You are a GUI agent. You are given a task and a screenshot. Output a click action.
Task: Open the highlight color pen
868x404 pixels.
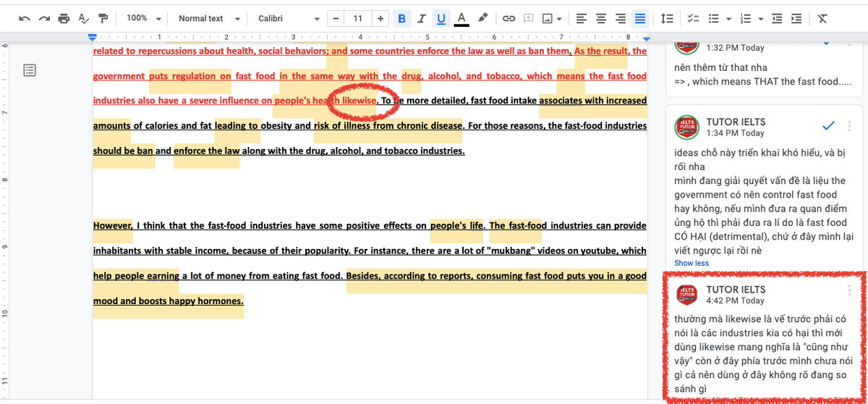[x=482, y=18]
